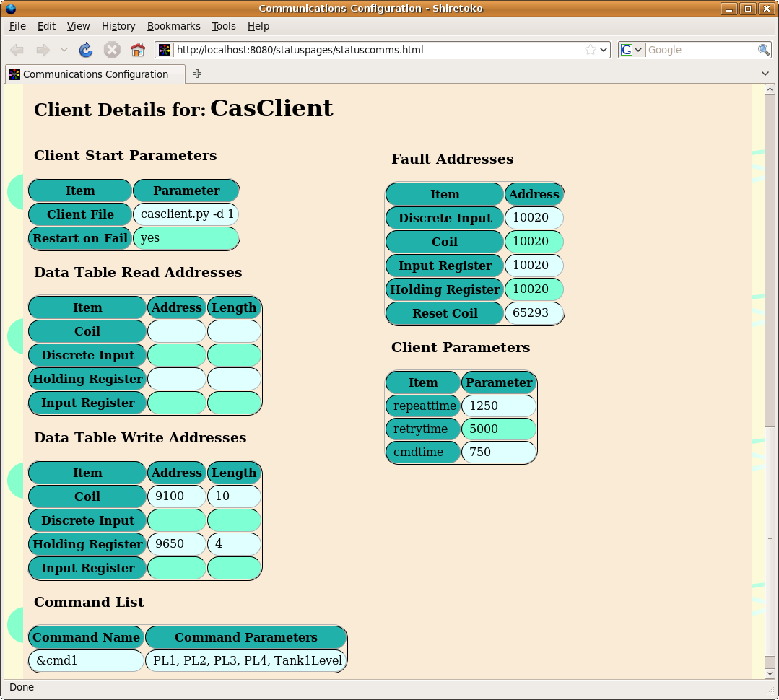Click the site favicon in the address bar

coord(165,50)
